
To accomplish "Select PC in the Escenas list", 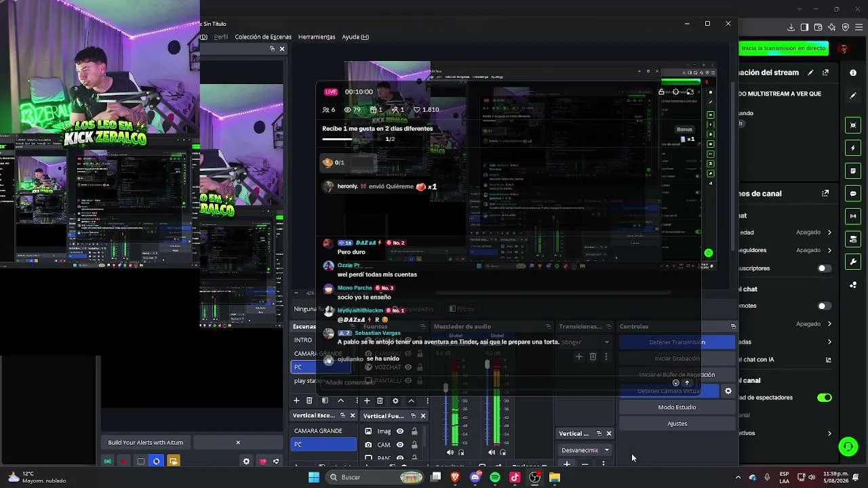I will tap(321, 367).
